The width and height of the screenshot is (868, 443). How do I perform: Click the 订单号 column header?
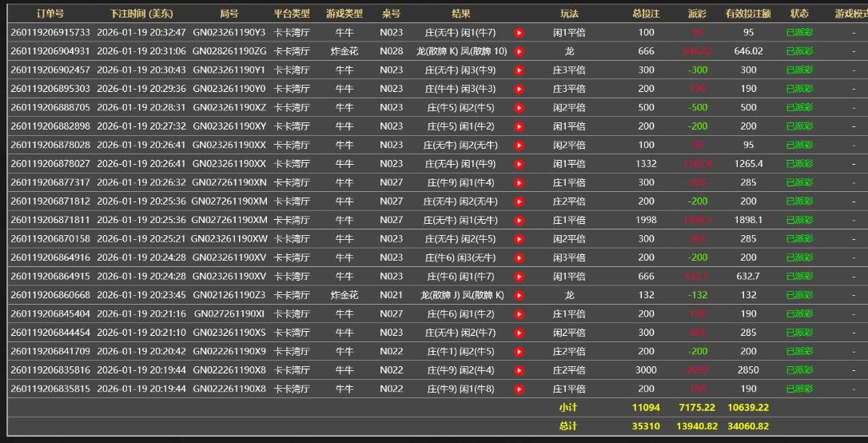tap(50, 14)
